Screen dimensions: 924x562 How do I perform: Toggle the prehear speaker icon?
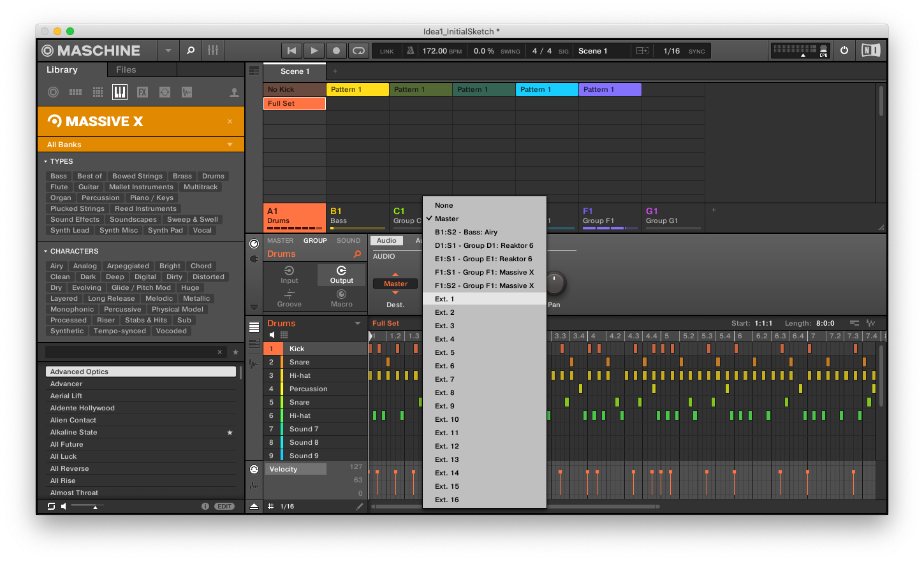63,507
